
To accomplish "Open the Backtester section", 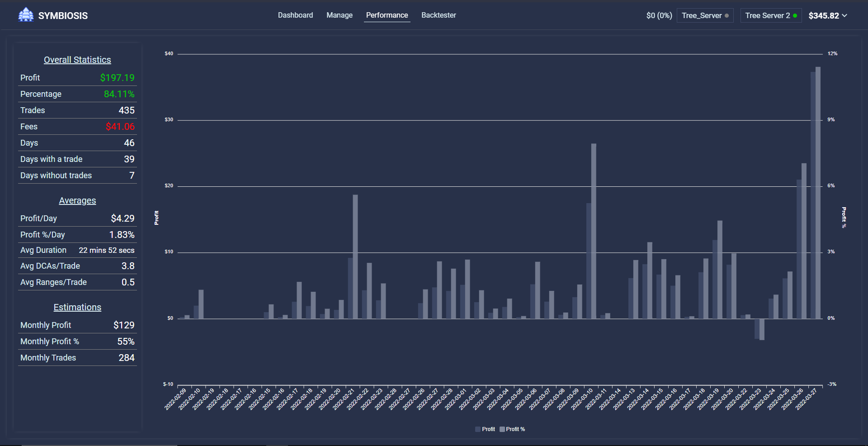I will 439,15.
